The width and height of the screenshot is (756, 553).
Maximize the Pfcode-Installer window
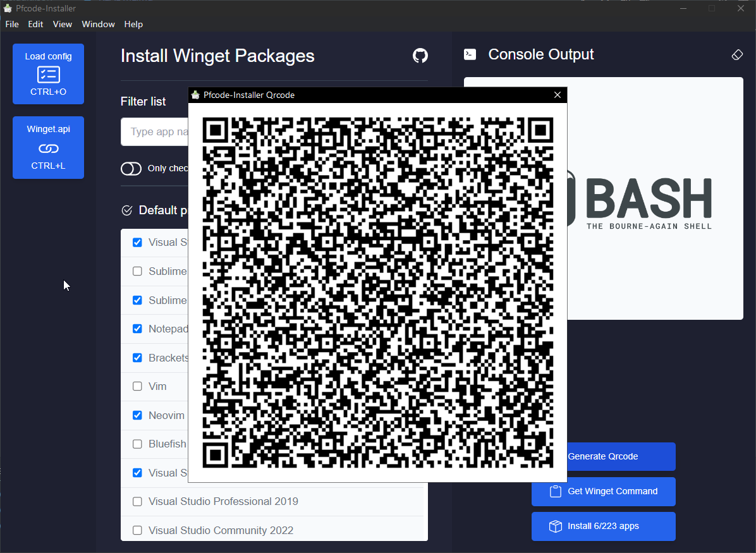click(x=712, y=8)
